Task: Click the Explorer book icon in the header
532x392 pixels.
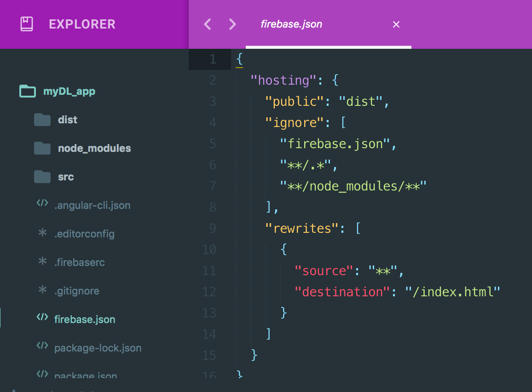Action: (26, 24)
